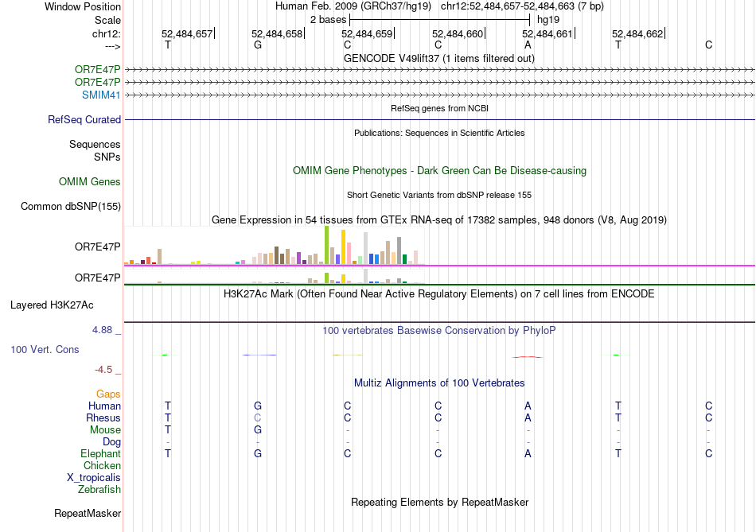Click the Scale track label
The height and width of the screenshot is (532, 756).
(107, 20)
